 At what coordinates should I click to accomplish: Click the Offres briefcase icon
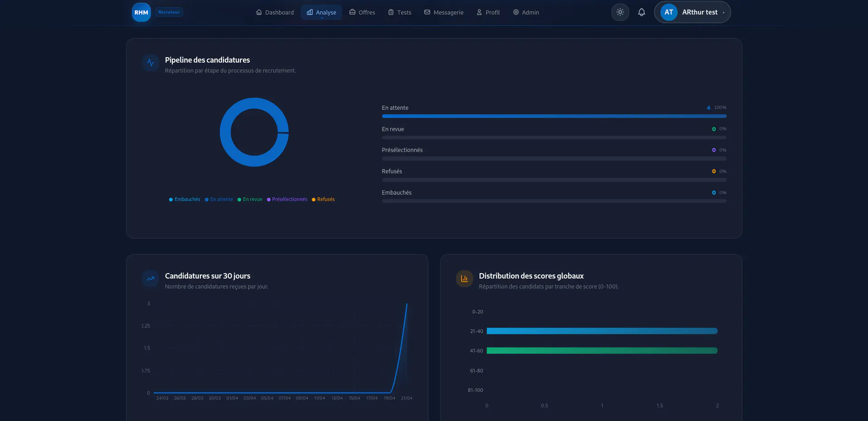352,12
